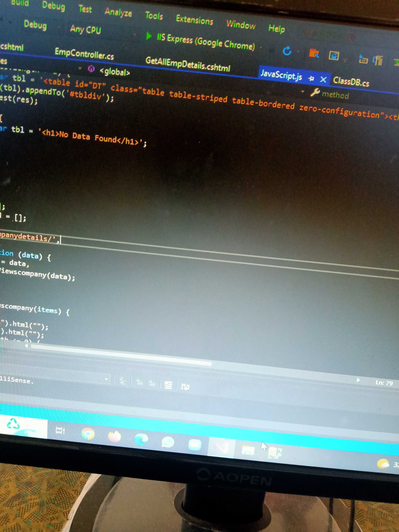Switch to the ClassDB.cs tab
This screenshot has height=532, width=399.
[351, 82]
